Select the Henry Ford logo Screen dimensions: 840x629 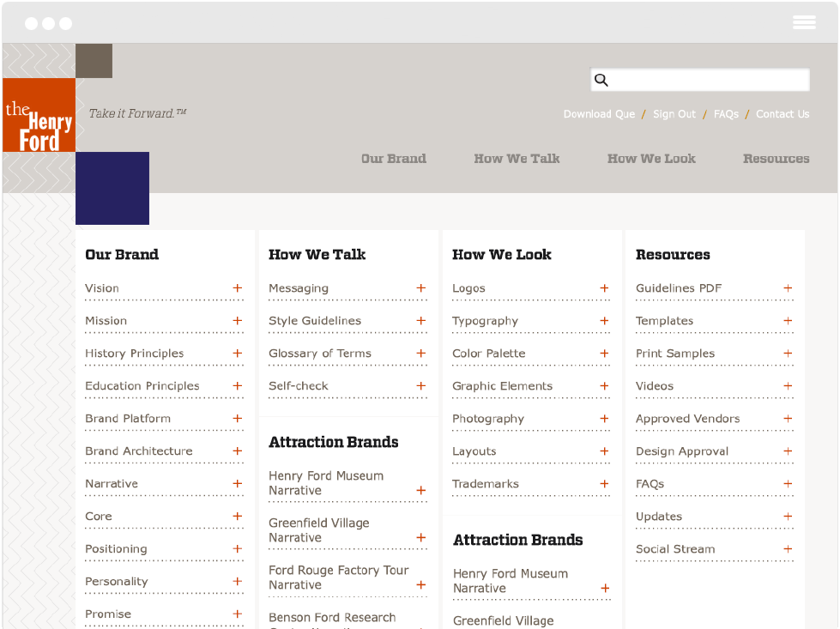[x=39, y=114]
